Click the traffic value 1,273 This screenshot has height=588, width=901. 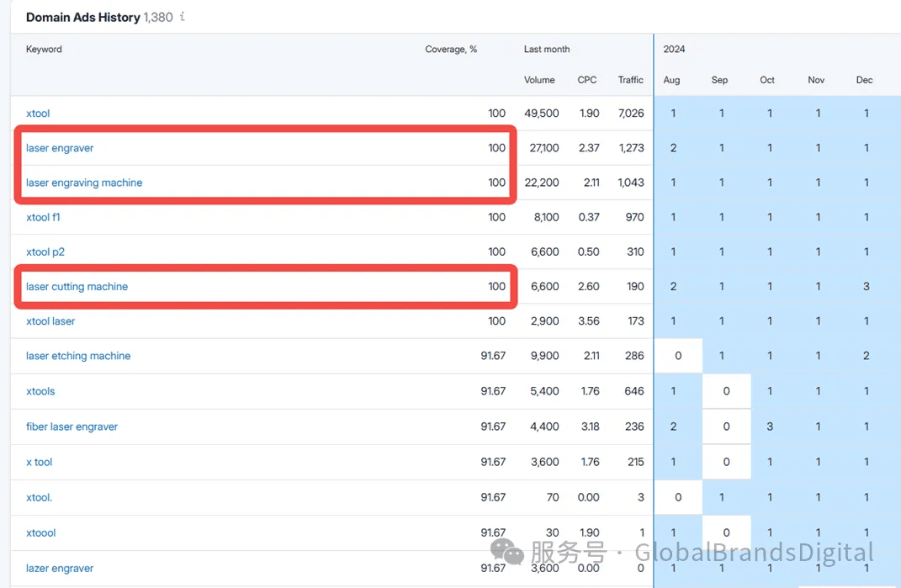[x=632, y=148]
